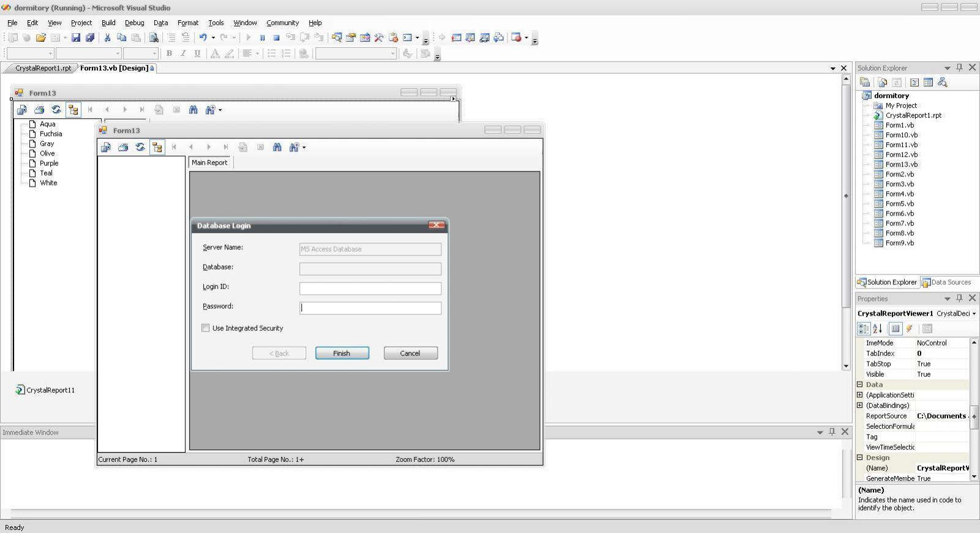Toggle the group tree in the design Form13 viewer
The width and height of the screenshot is (980, 533).
tap(73, 110)
